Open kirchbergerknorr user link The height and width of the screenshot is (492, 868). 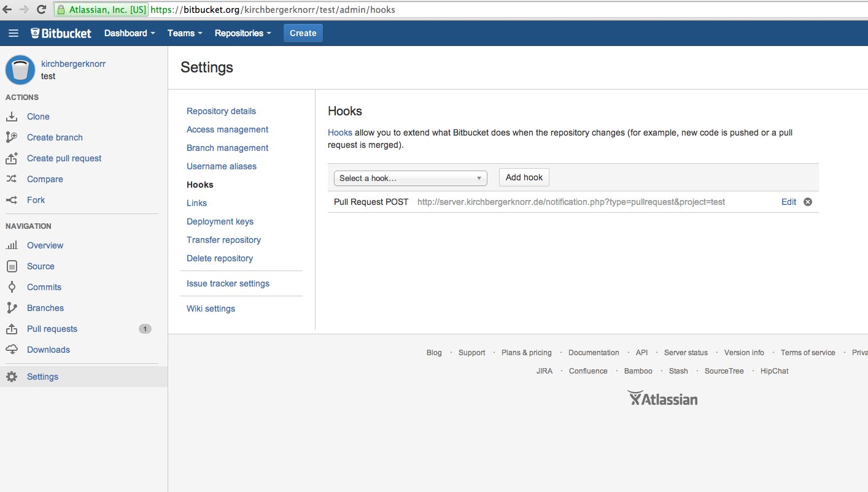pos(73,64)
